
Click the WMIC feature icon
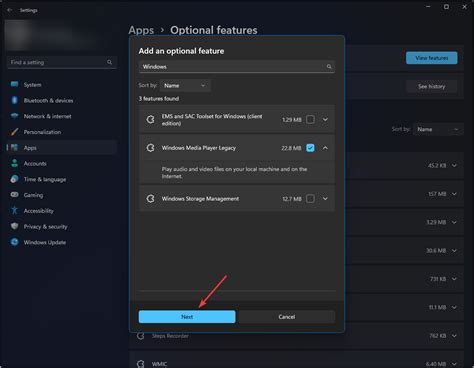(x=141, y=364)
